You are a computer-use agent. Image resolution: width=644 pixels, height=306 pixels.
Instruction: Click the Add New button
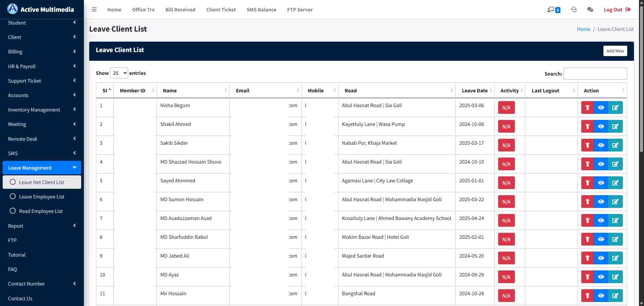click(x=615, y=51)
